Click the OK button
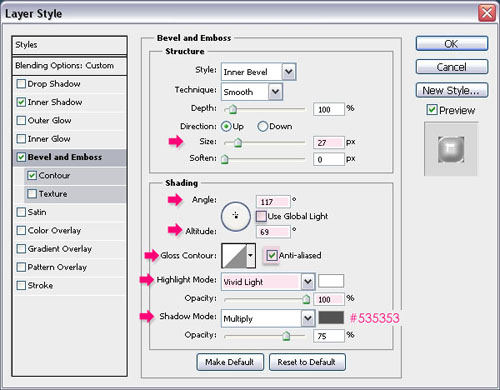Screen dimensions: 500x390 point(452,44)
